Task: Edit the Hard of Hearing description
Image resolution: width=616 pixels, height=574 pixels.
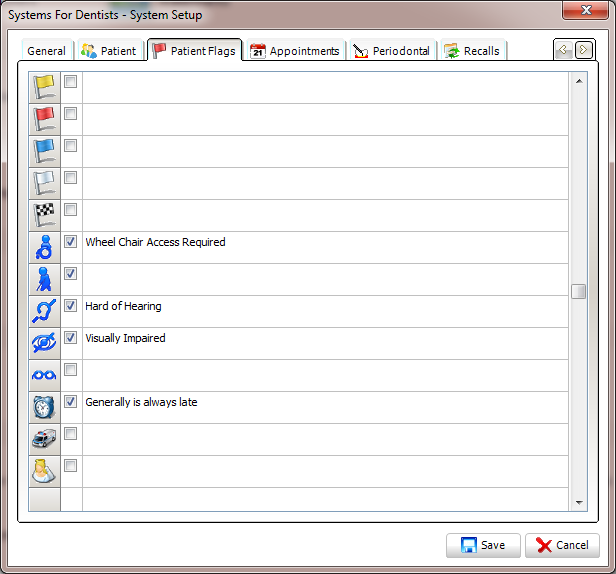Action: pos(325,312)
